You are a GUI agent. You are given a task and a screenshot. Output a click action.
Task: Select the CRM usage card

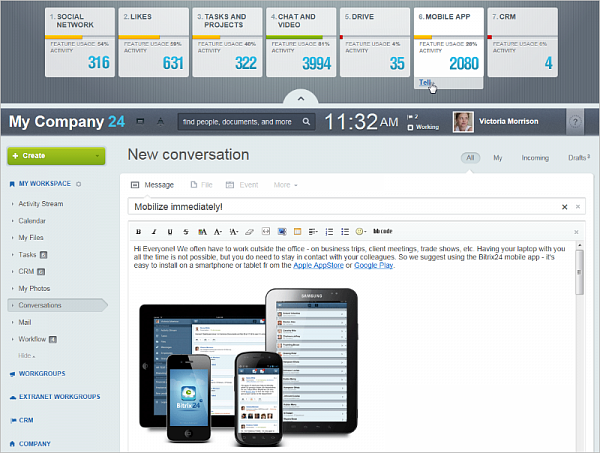coord(523,42)
